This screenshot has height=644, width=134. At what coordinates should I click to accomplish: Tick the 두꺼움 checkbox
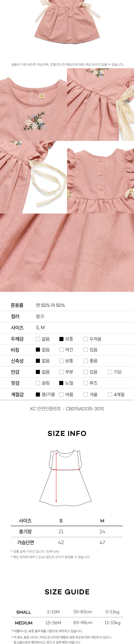point(86,339)
